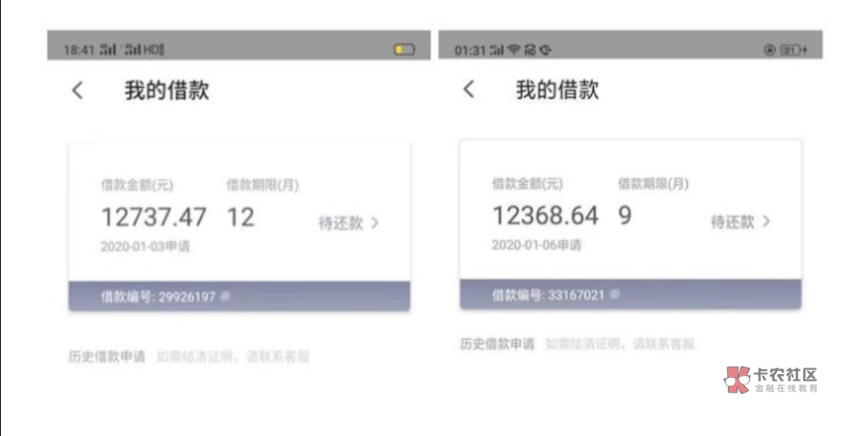The height and width of the screenshot is (436, 868).
Task: Tap the yellow battery icon in left status bar
Action: pos(403,50)
